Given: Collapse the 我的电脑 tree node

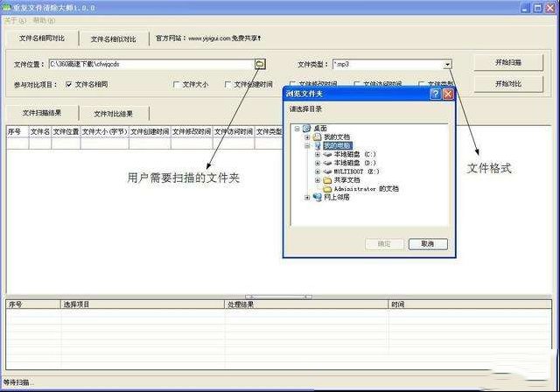Looking at the screenshot, I should 307,145.
